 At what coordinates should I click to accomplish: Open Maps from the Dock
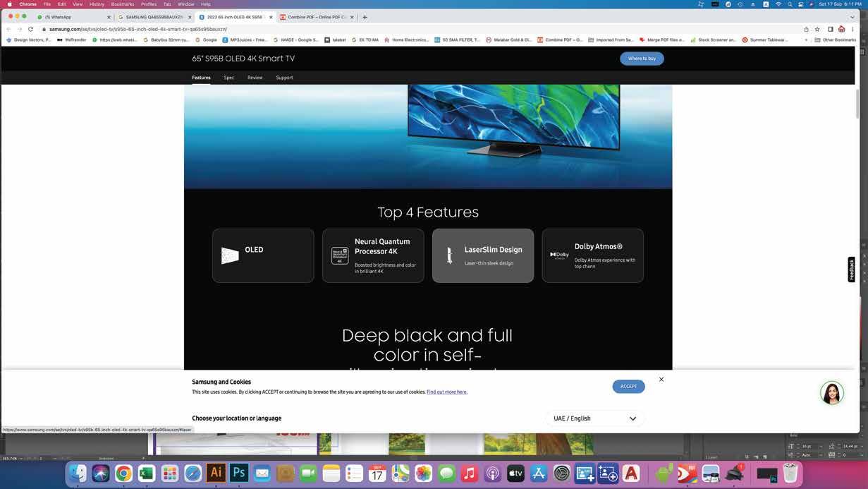(x=401, y=473)
